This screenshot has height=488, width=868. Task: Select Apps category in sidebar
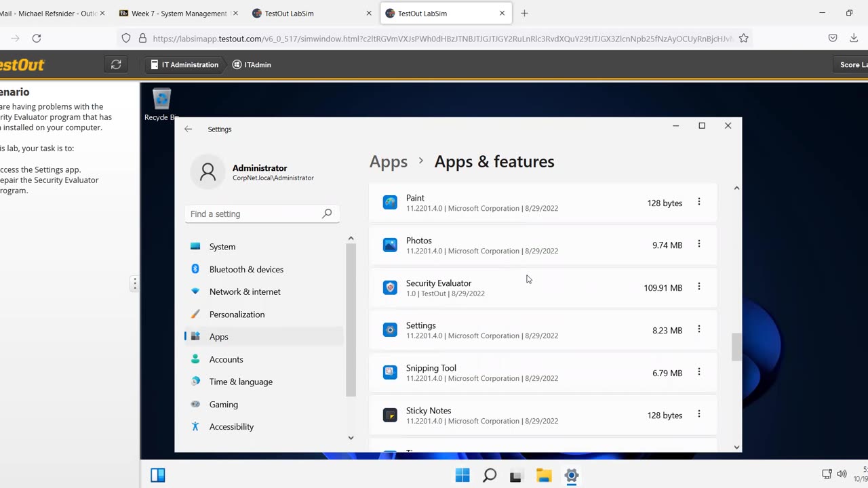coord(264,337)
